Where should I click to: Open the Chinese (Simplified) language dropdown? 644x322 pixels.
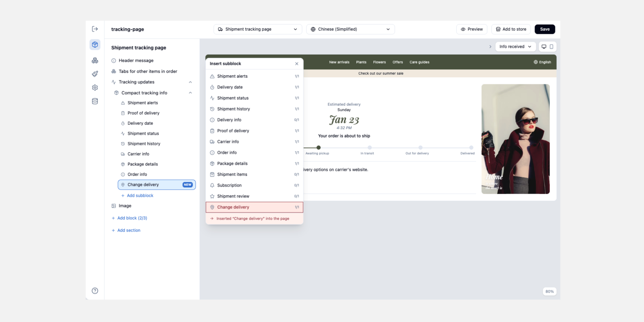[350, 29]
